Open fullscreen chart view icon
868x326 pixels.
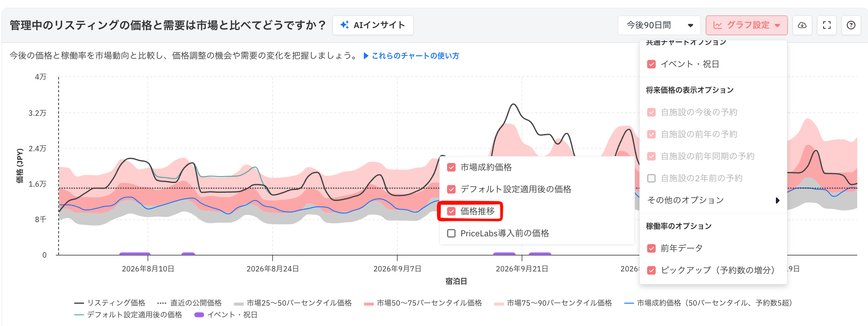click(827, 25)
